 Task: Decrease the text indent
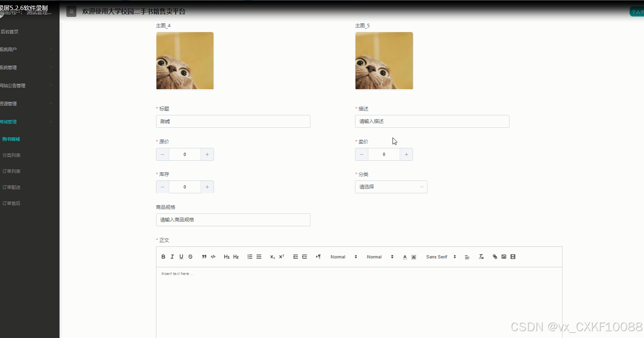[x=295, y=257]
